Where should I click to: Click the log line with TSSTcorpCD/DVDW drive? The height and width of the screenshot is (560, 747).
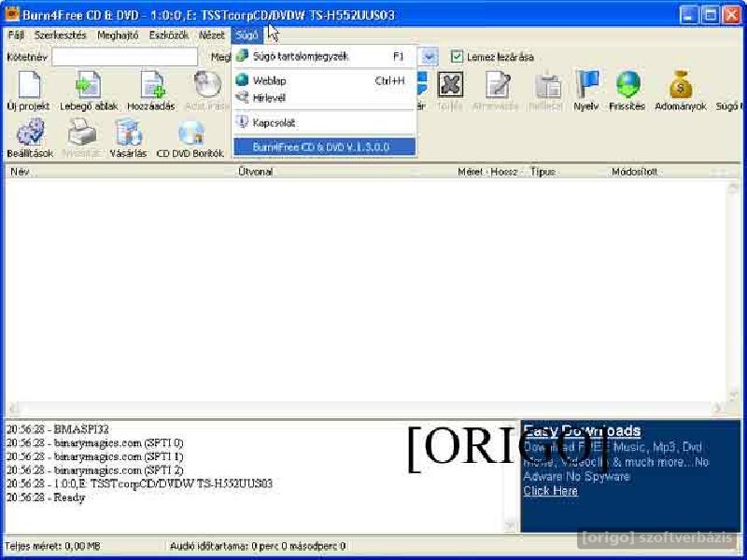pyautogui.click(x=139, y=483)
